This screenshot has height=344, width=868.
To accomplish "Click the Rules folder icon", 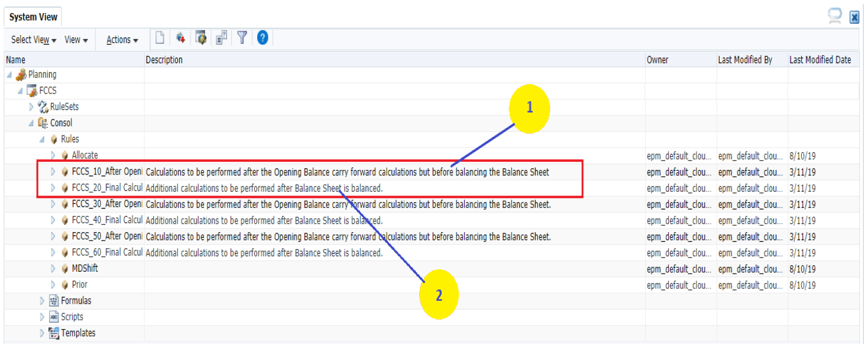I will click(x=54, y=139).
